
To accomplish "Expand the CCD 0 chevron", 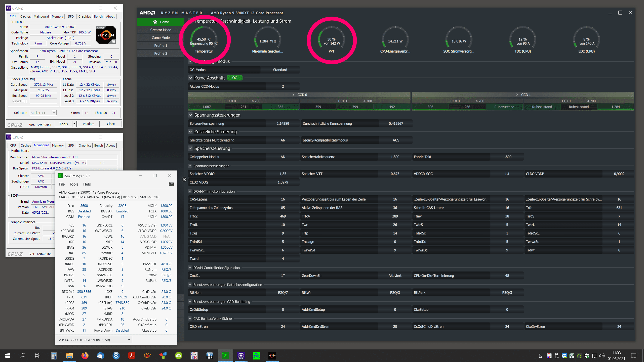I will [x=293, y=95].
